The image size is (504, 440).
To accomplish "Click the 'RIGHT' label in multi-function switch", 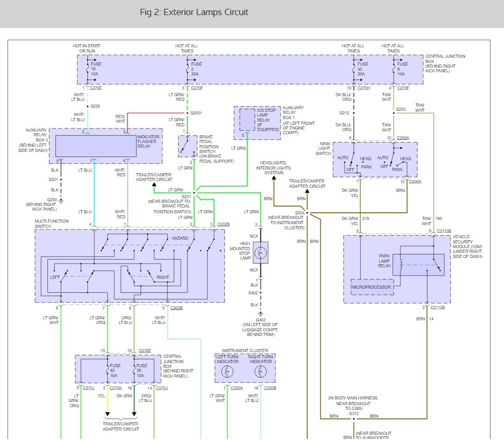I will pyautogui.click(x=162, y=277).
